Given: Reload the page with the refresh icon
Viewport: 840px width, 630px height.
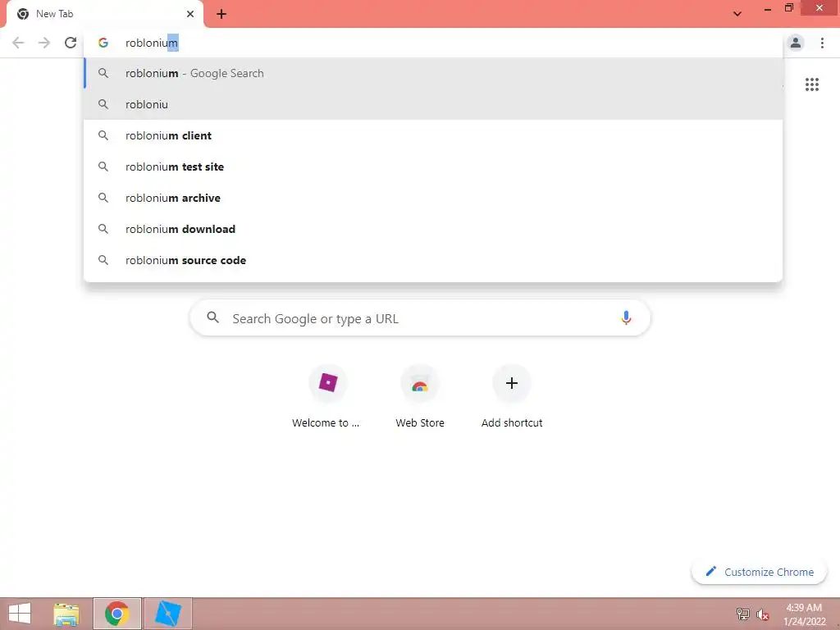Looking at the screenshot, I should pyautogui.click(x=71, y=43).
